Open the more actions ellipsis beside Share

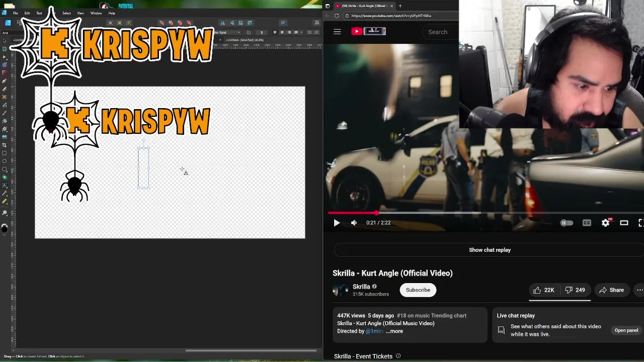click(639, 290)
